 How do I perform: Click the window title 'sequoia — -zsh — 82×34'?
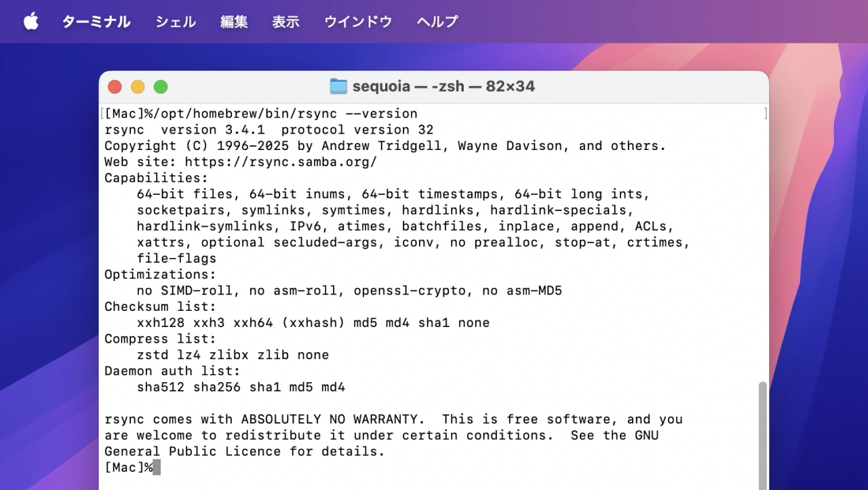coord(443,87)
